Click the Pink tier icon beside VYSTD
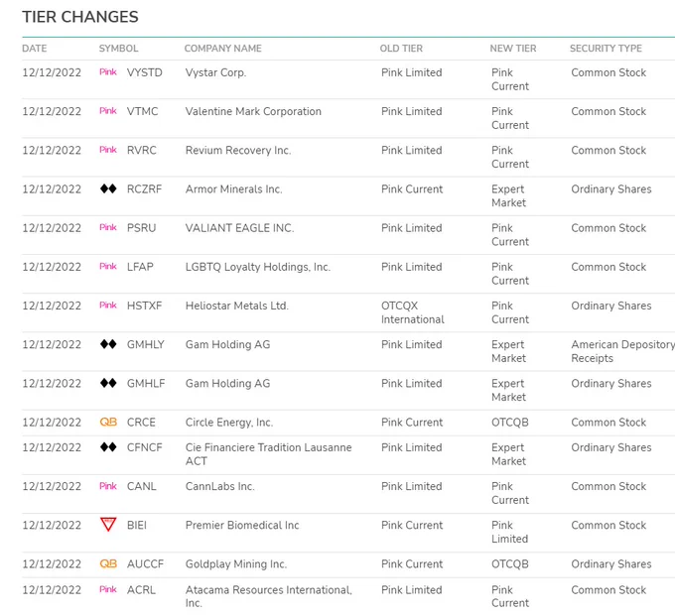 pos(108,71)
